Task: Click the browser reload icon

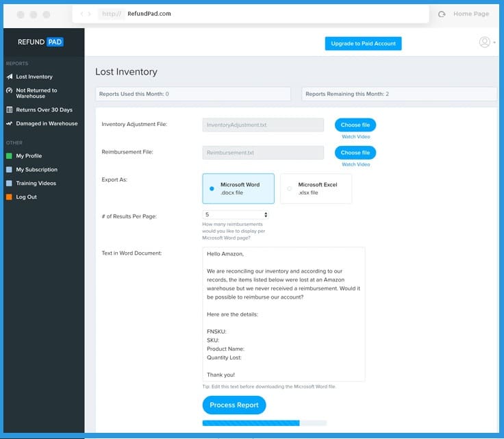Action: pyautogui.click(x=442, y=14)
